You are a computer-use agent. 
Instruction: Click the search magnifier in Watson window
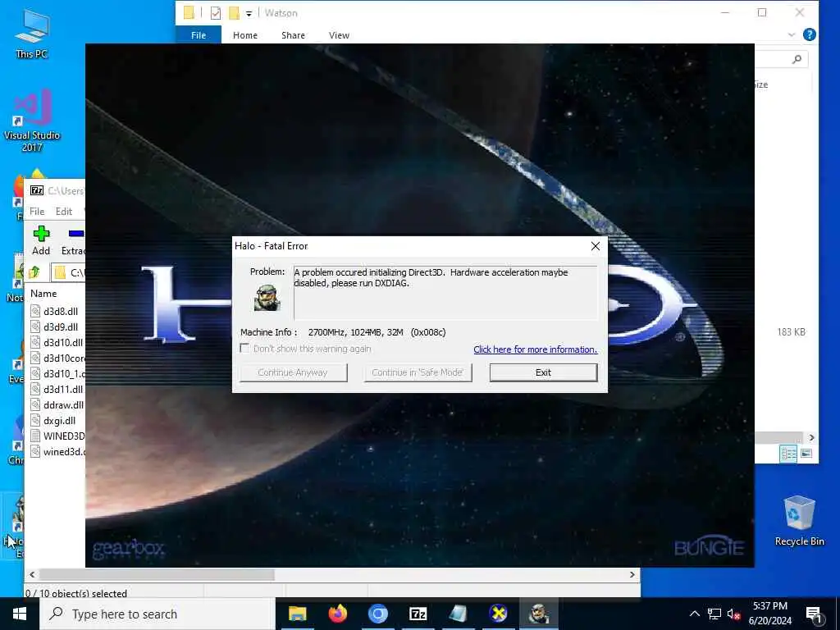click(797, 59)
